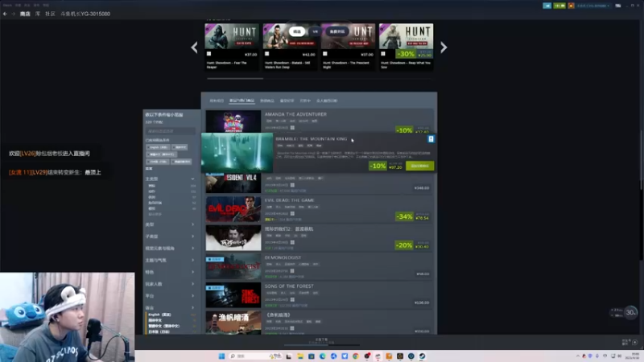This screenshot has width=644, height=362.
Task: Expand the 语言 filter section
Action: click(x=170, y=308)
